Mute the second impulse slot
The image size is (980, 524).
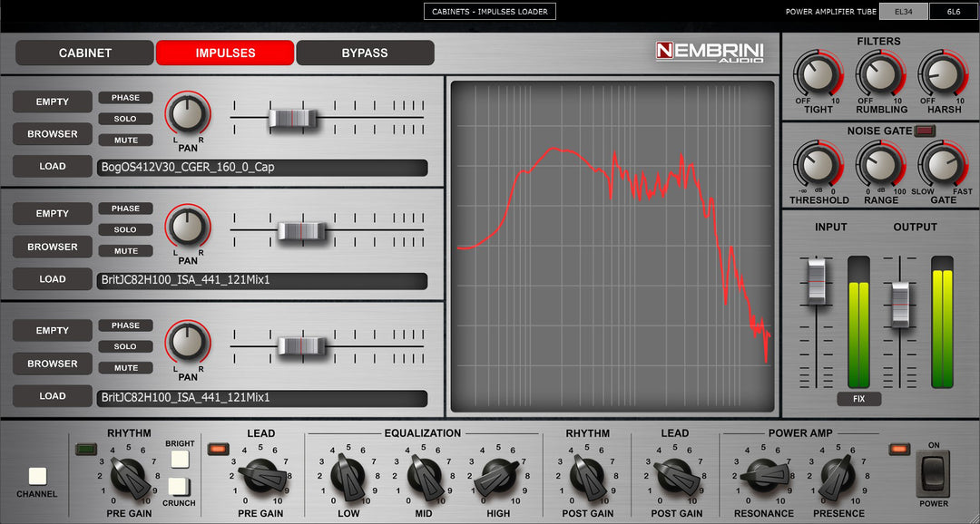pos(125,251)
